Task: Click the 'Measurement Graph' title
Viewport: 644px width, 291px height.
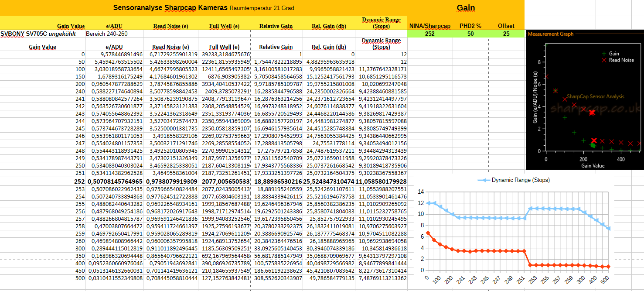Action: point(551,34)
